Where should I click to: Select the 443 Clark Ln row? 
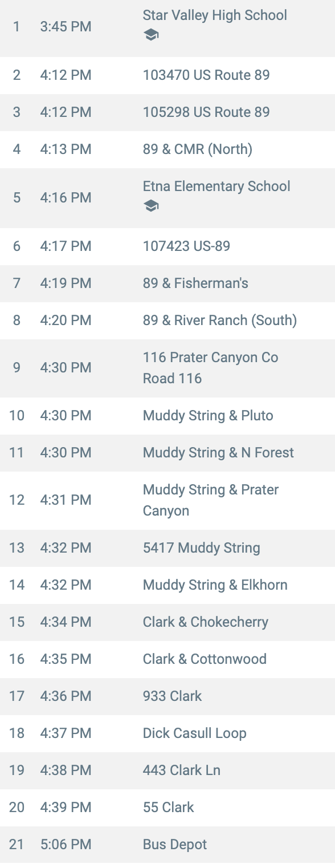(x=167, y=770)
